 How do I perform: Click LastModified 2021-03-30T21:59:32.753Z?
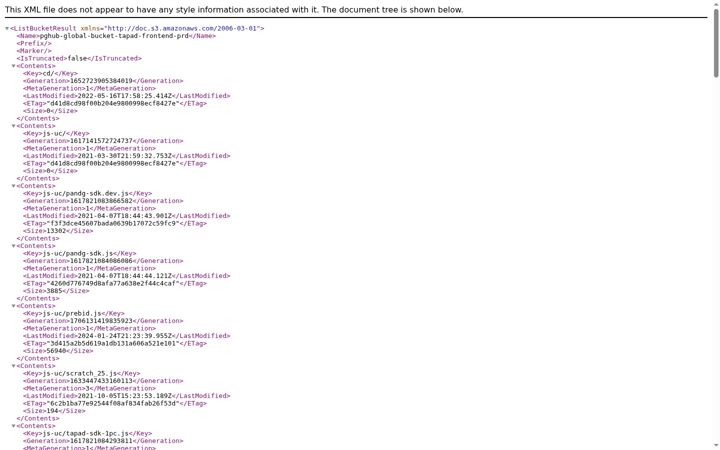(125, 156)
